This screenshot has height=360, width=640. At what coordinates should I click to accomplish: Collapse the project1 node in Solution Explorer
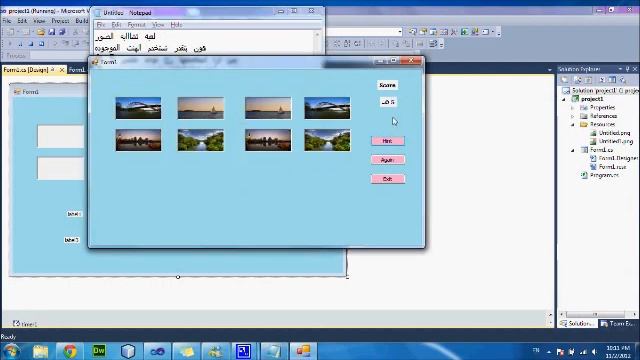(x=565, y=99)
